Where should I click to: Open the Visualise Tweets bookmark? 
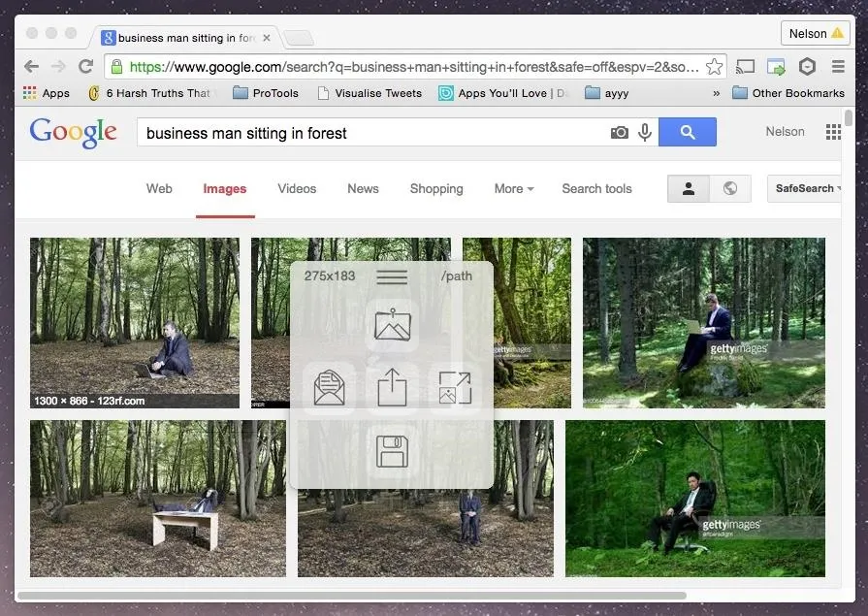pos(370,93)
